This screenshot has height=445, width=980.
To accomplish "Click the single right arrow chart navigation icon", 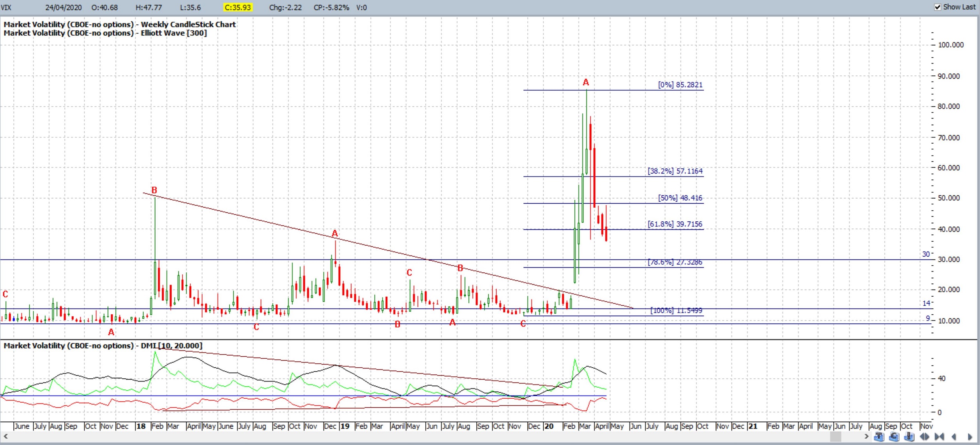I will (970, 436).
